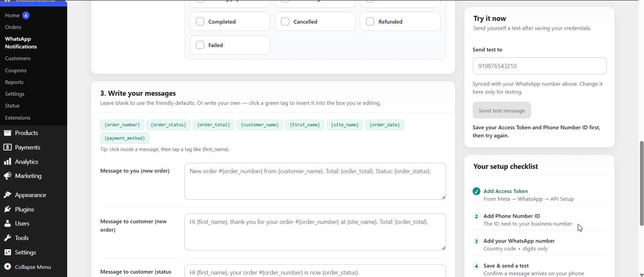
Task: Click the Add Access Token checklist link
Action: [506, 191]
